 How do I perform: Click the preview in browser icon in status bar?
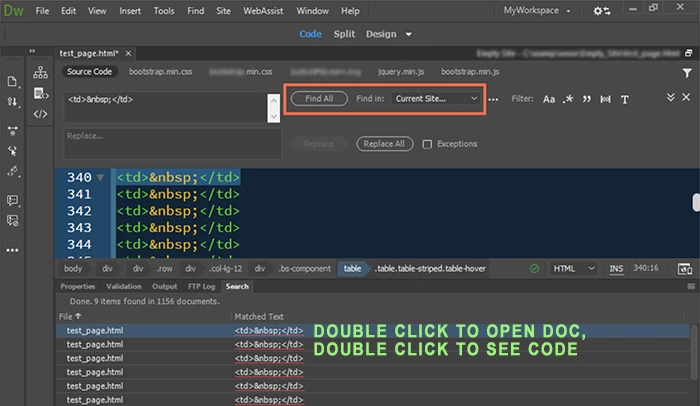point(685,269)
